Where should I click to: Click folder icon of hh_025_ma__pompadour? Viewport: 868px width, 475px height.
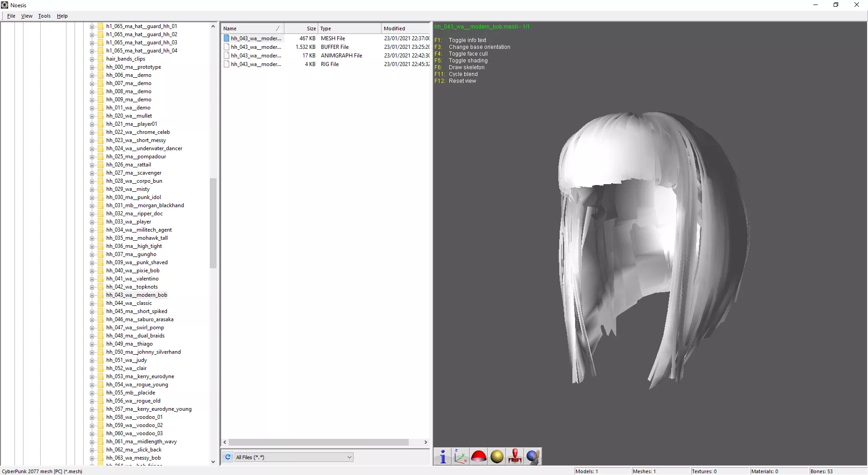(x=100, y=157)
